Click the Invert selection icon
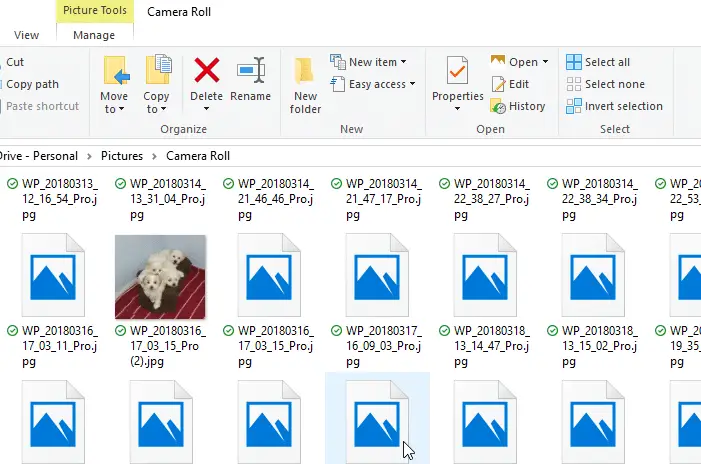Image resolution: width=701 pixels, height=464 pixels. point(574,106)
